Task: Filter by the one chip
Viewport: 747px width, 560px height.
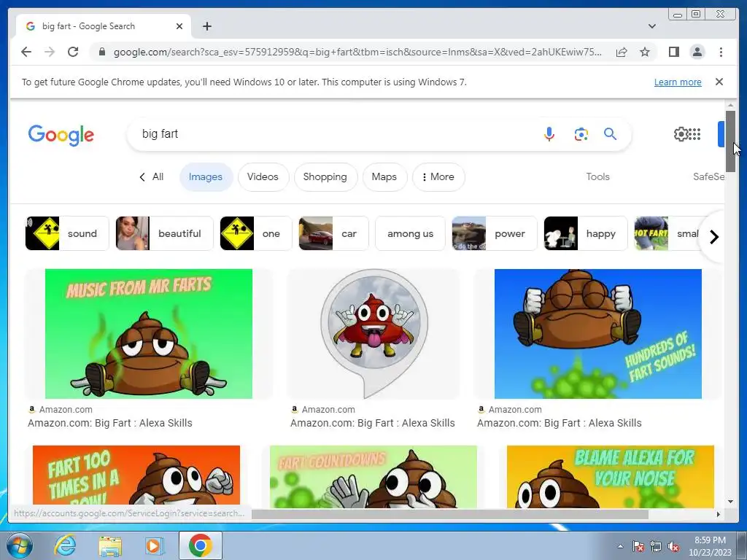Action: point(256,233)
